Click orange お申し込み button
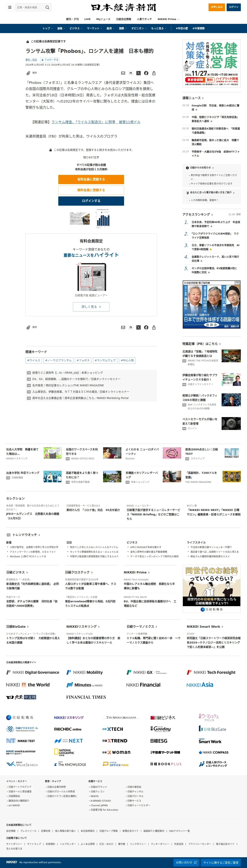The width and height of the screenshot is (247, 868). pos(217,7)
